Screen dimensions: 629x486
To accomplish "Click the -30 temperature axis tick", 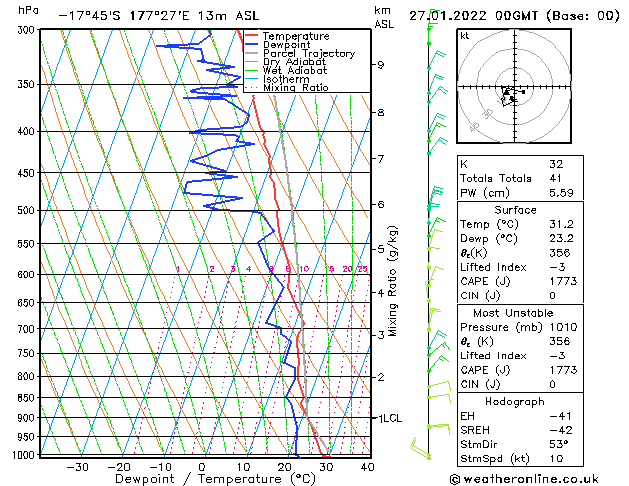I will [77, 467].
